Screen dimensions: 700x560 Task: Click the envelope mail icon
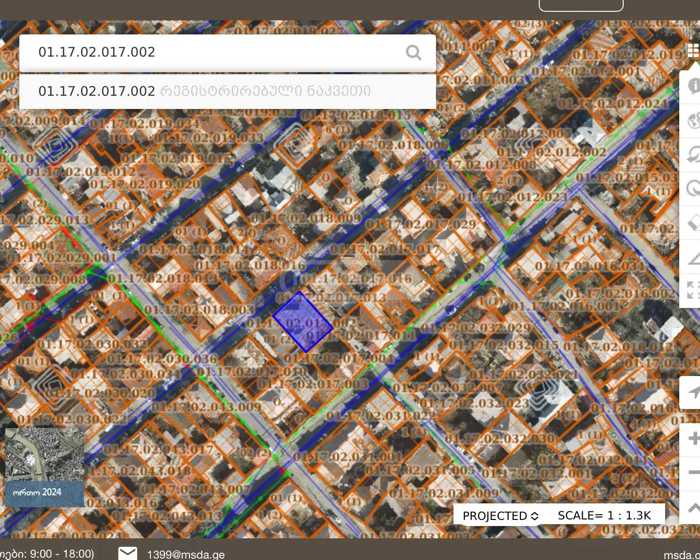128,553
